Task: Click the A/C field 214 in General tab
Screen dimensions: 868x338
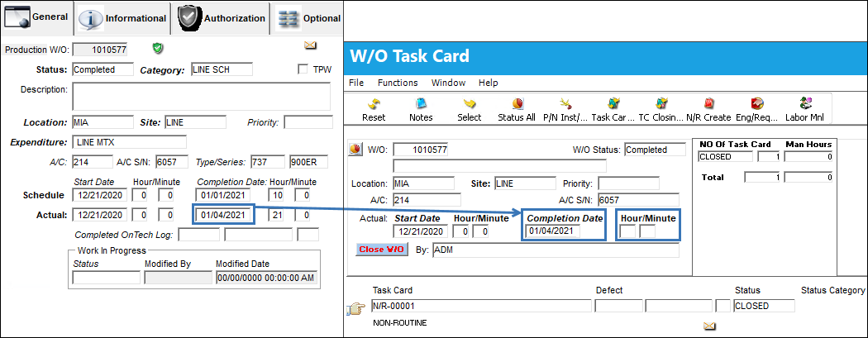Action: 93,161
